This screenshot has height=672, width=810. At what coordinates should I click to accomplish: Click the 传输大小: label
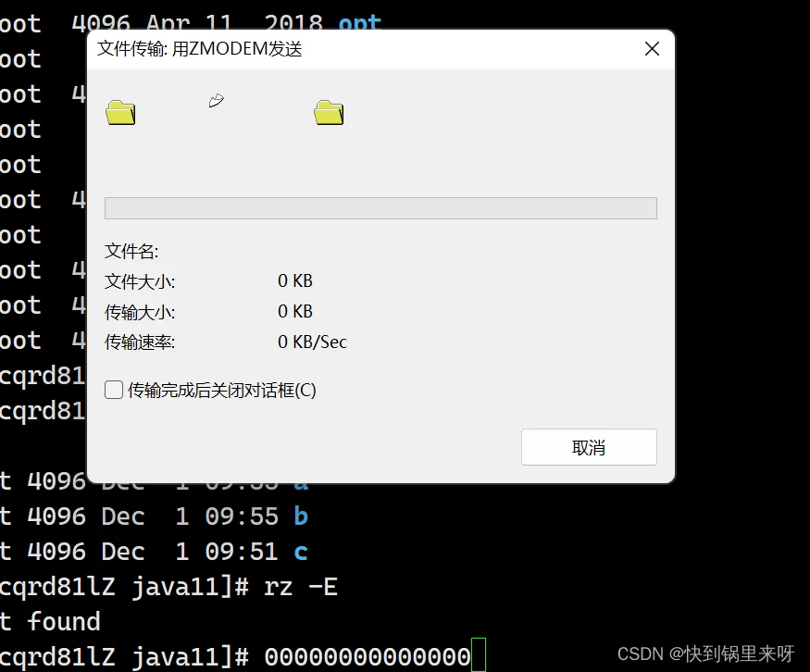(140, 313)
